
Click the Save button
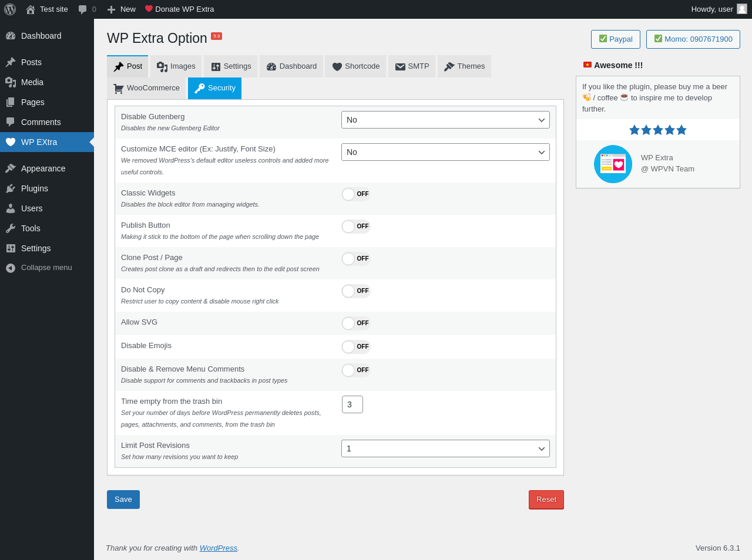point(123,500)
